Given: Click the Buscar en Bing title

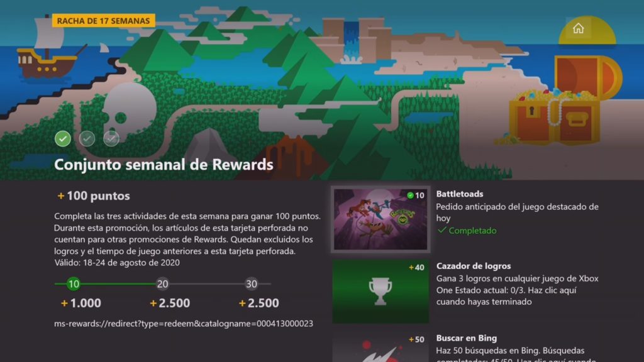Looking at the screenshot, I should pyautogui.click(x=467, y=337).
